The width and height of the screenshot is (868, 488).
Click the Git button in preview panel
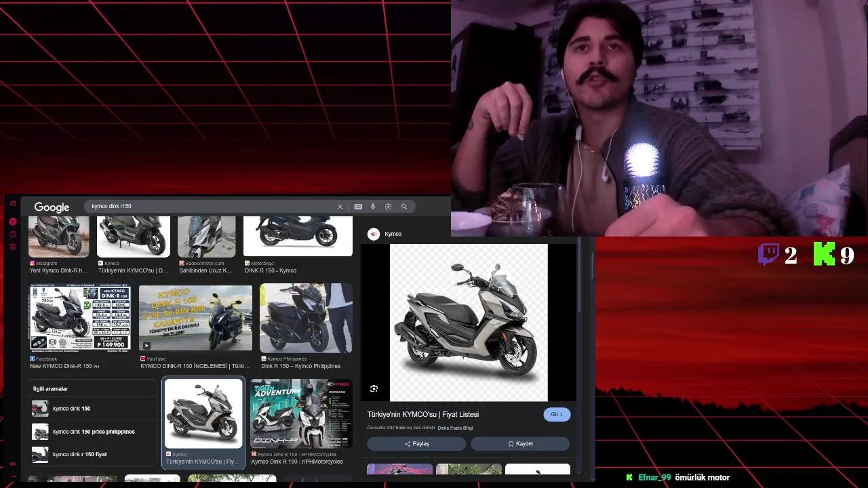pyautogui.click(x=557, y=414)
